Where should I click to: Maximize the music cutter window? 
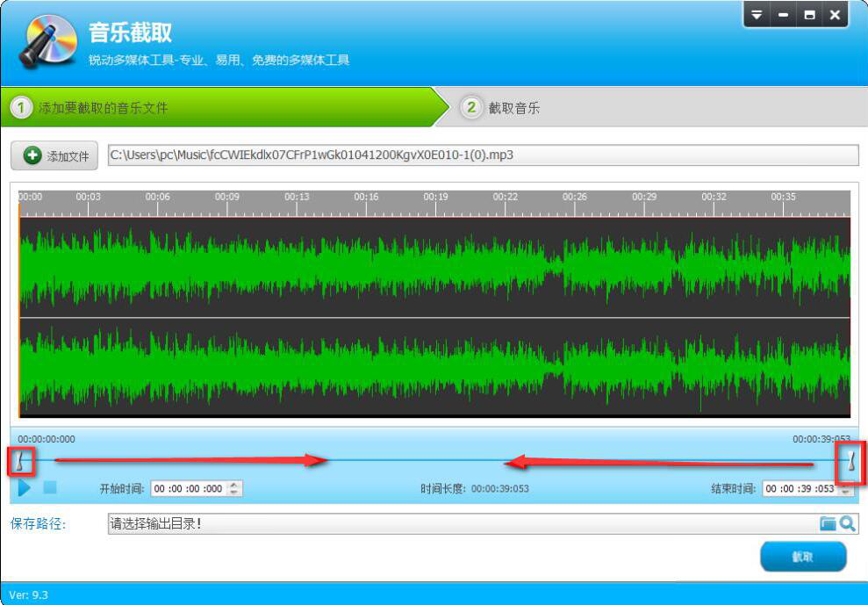(809, 15)
